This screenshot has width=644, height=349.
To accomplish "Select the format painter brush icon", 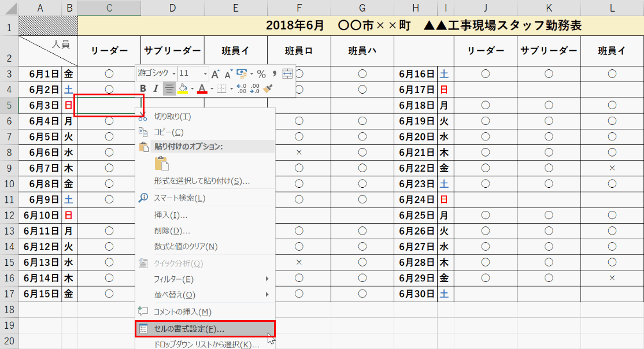I will [268, 88].
